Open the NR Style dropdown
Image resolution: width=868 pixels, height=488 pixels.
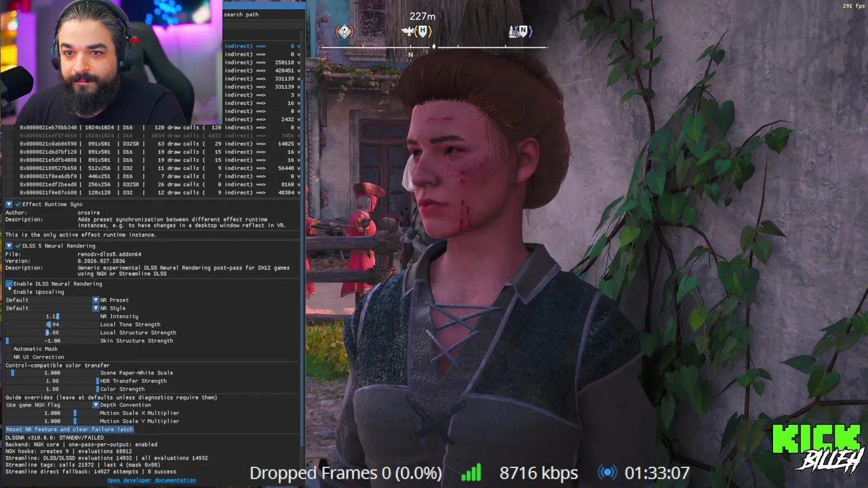click(x=52, y=308)
